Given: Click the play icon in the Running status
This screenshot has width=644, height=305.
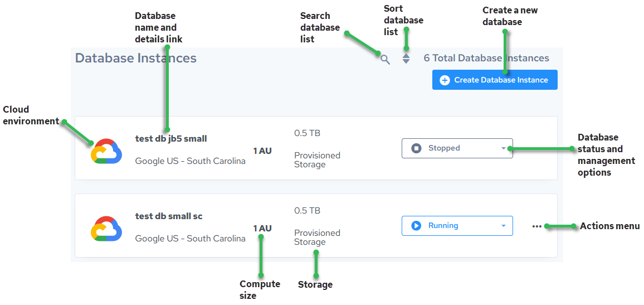Looking at the screenshot, I should click(416, 226).
